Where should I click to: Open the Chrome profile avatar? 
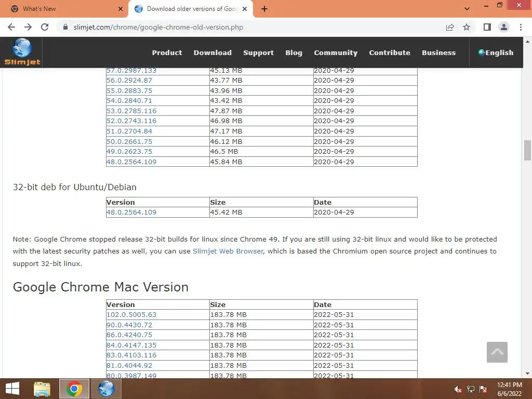(504, 27)
